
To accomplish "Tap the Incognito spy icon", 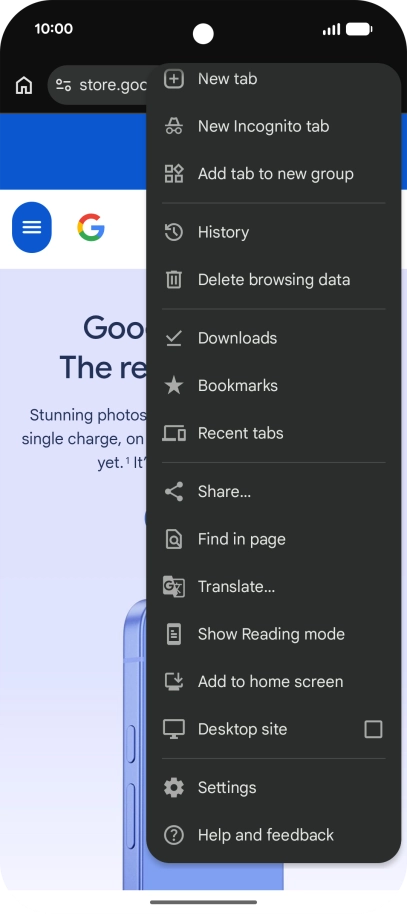I will click(x=174, y=126).
